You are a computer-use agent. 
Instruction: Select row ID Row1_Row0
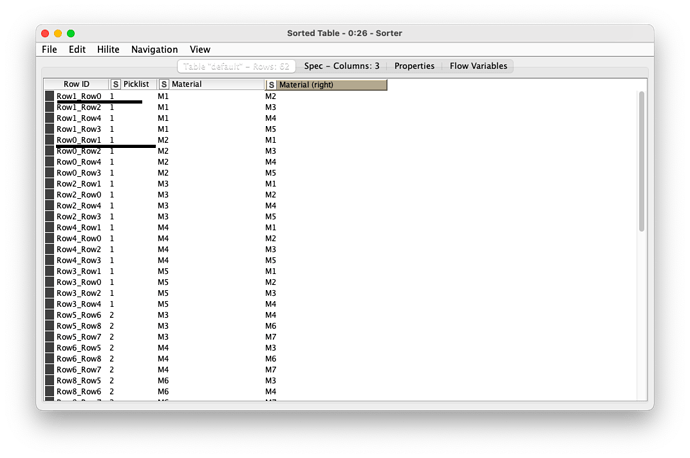coord(79,96)
